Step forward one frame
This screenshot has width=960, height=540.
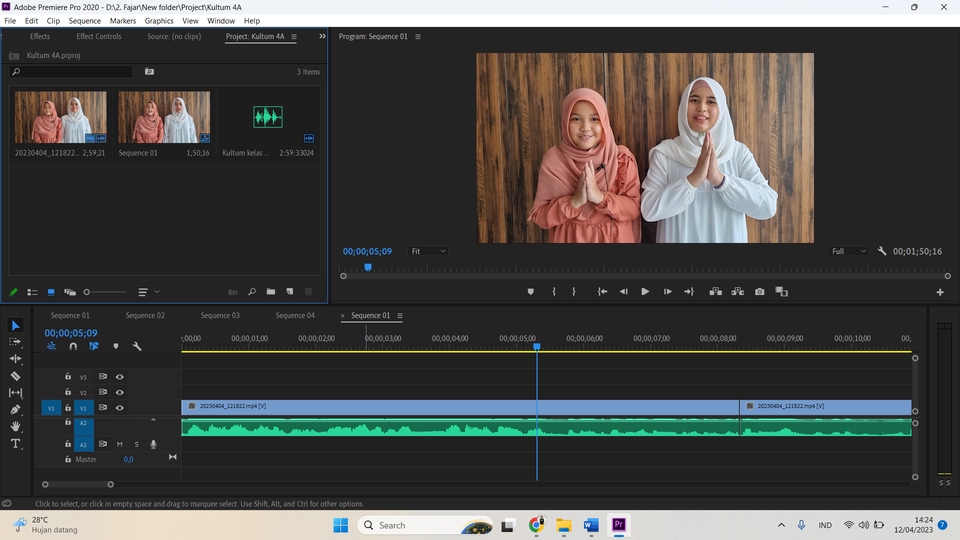[667, 291]
